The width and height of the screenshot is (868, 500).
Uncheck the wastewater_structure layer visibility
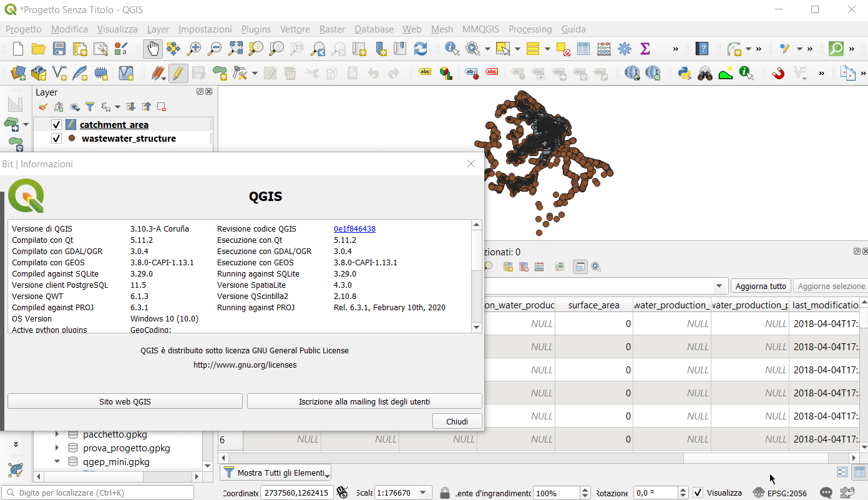pyautogui.click(x=56, y=139)
